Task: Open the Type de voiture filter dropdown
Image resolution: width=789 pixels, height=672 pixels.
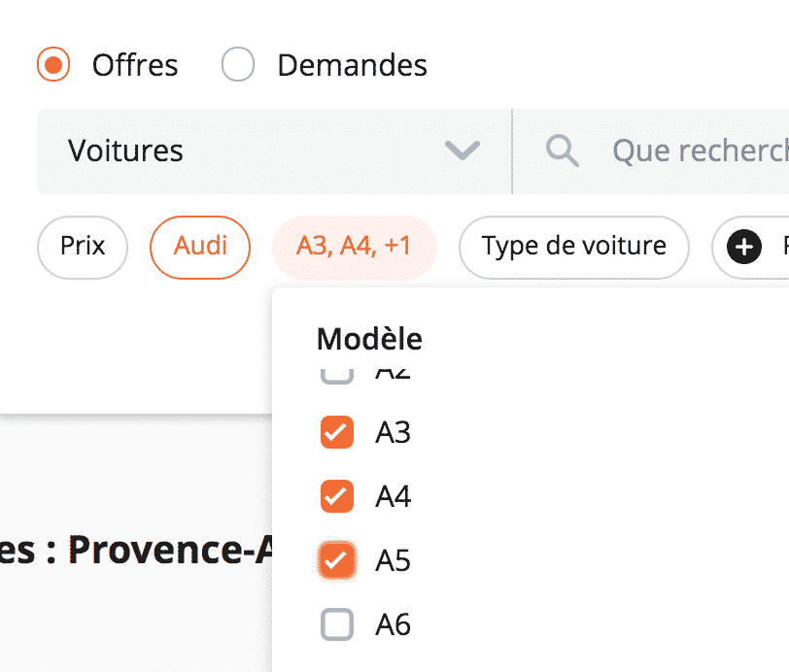Action: [x=573, y=248]
